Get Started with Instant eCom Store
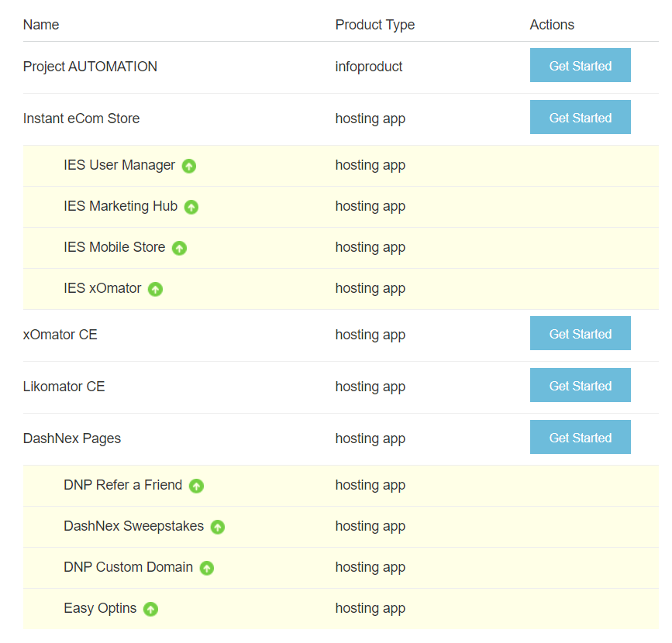Viewport: 672px width, 643px height. pyautogui.click(x=580, y=117)
